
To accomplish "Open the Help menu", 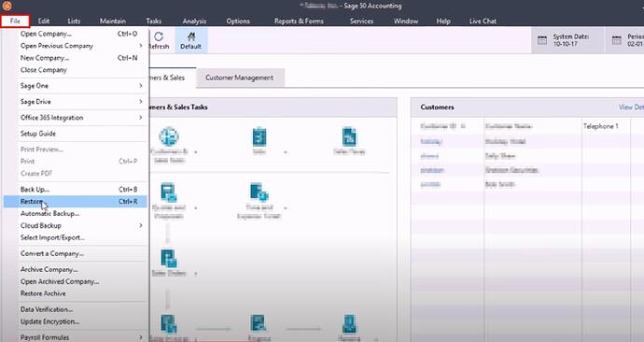I will [443, 21].
